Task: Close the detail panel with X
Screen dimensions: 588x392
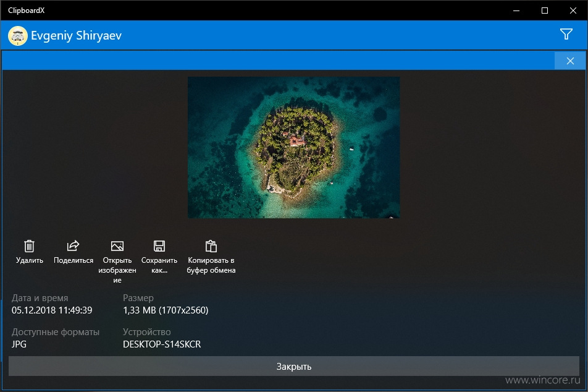Action: tap(570, 61)
